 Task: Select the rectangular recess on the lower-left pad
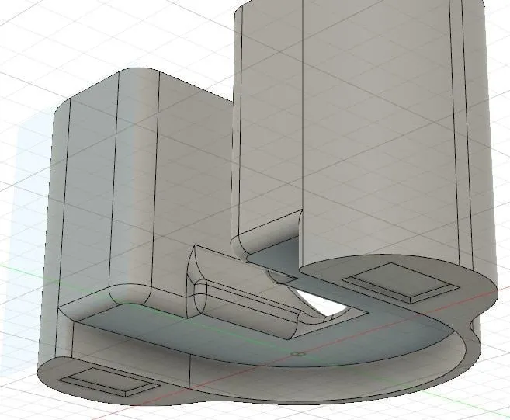point(109,383)
